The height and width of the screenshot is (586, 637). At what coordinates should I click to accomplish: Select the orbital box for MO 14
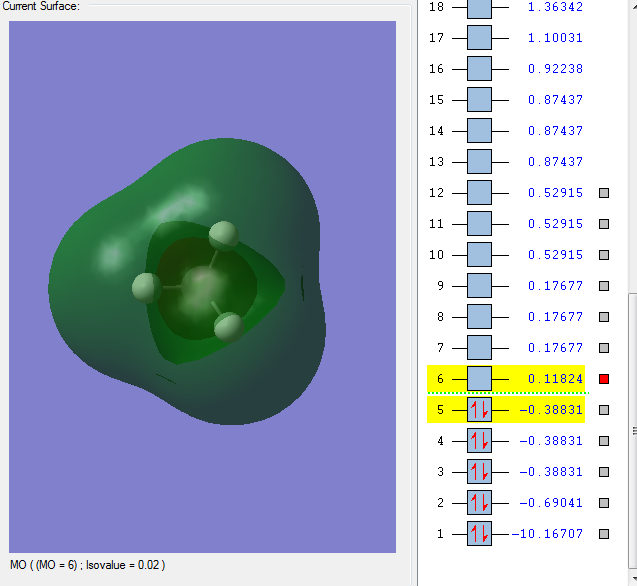[x=479, y=131]
